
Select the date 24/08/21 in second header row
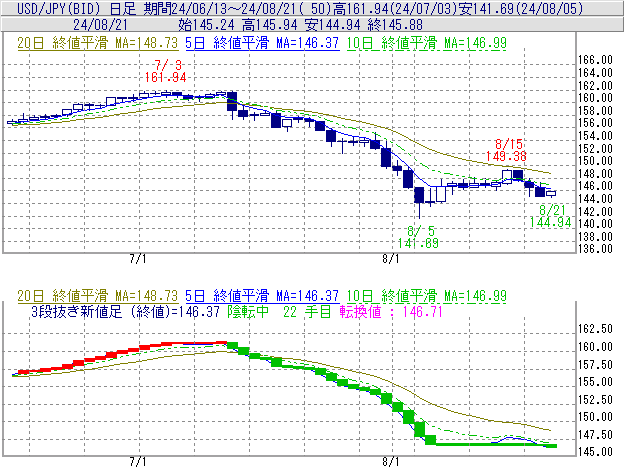coord(100,25)
